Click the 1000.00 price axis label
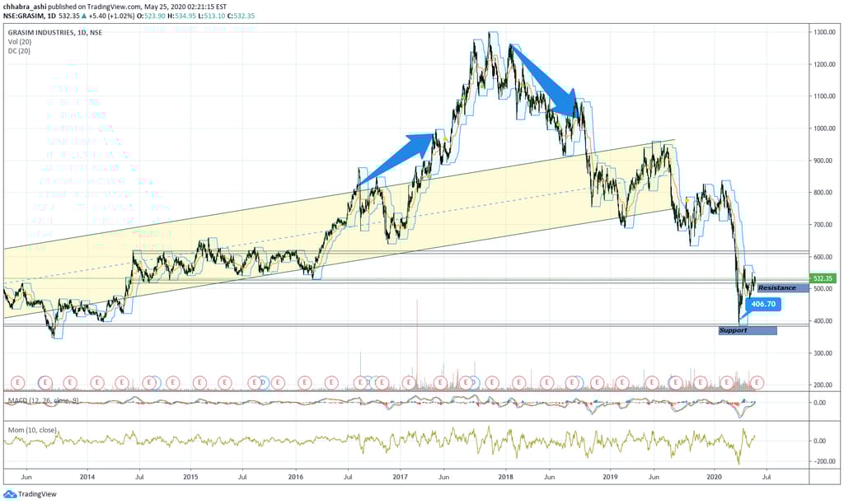The height and width of the screenshot is (504, 844). 824,128
